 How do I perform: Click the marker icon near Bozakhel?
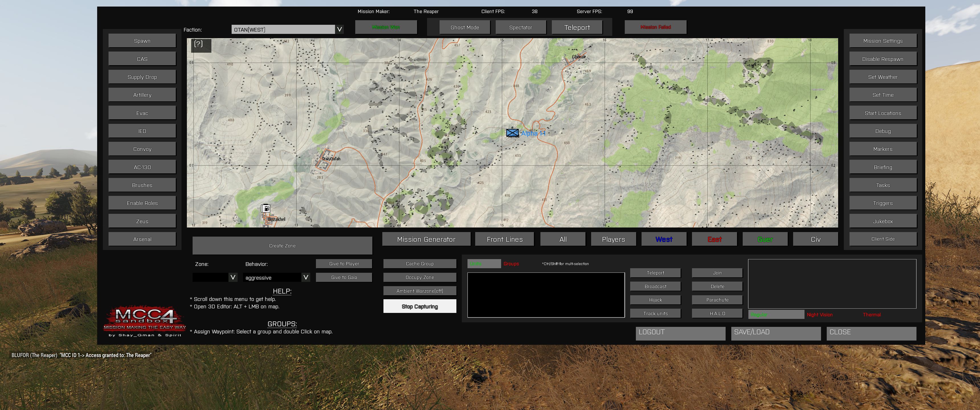[266, 208]
